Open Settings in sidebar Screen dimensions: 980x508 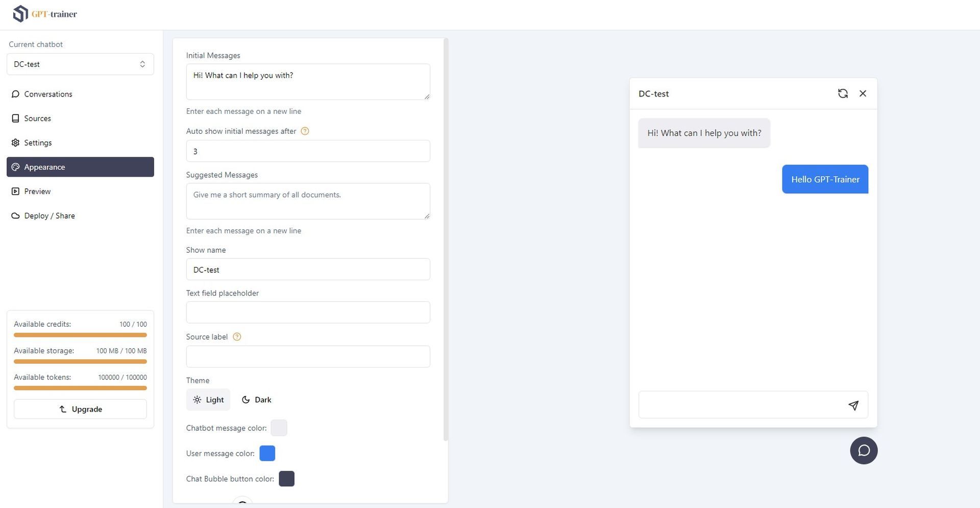(80, 142)
